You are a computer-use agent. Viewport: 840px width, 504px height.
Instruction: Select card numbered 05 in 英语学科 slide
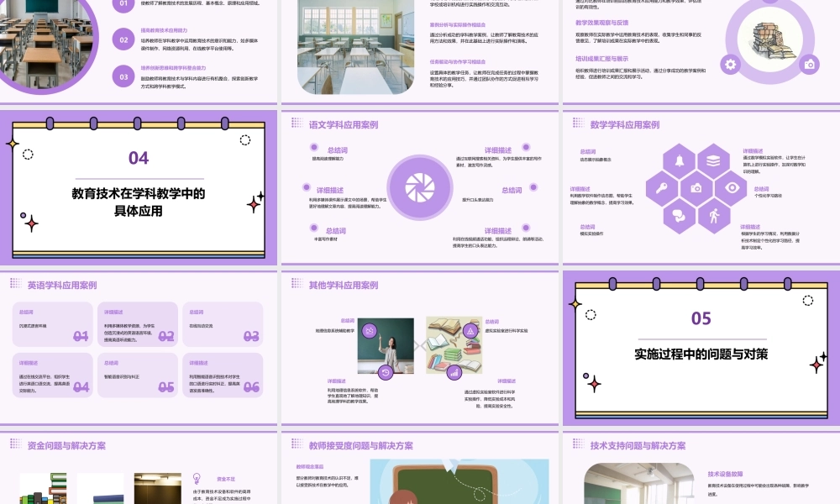point(138,375)
